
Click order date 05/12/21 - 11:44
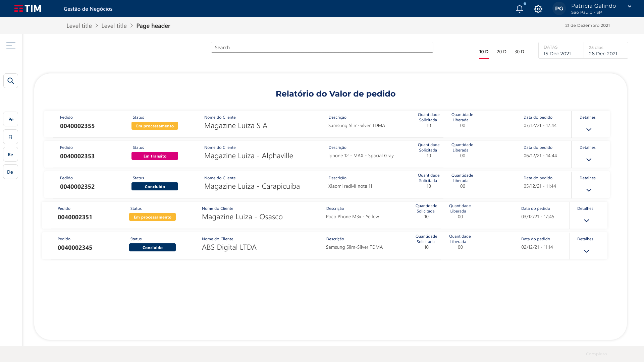tap(540, 186)
